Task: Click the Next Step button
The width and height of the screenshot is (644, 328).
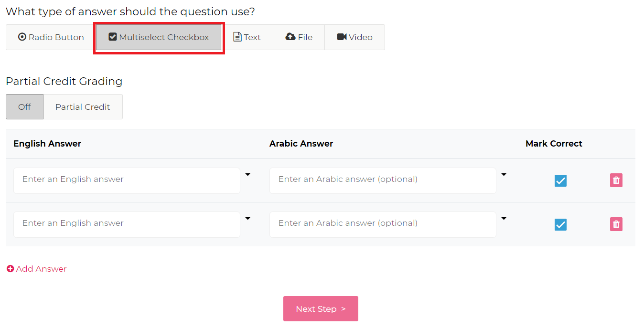Action: [x=321, y=309]
